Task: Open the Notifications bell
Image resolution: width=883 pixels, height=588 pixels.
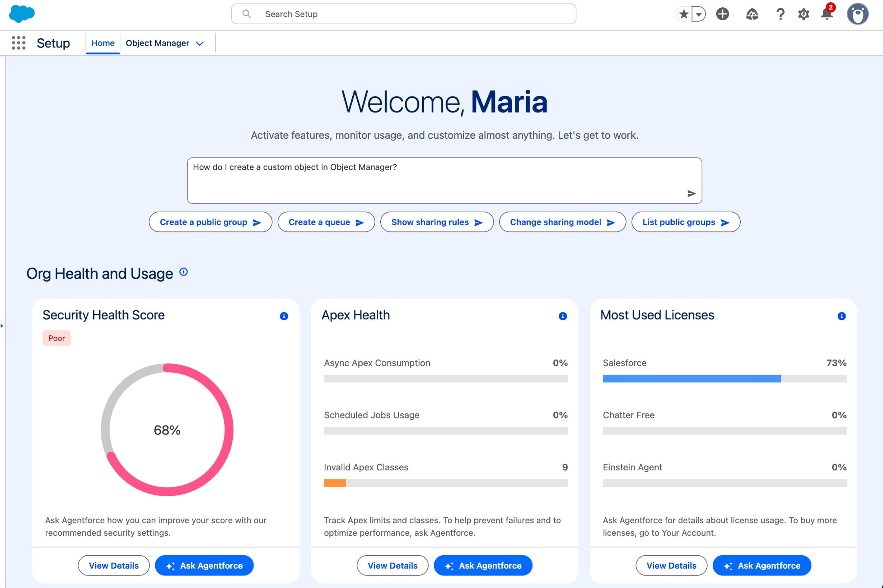Action: 827,13
